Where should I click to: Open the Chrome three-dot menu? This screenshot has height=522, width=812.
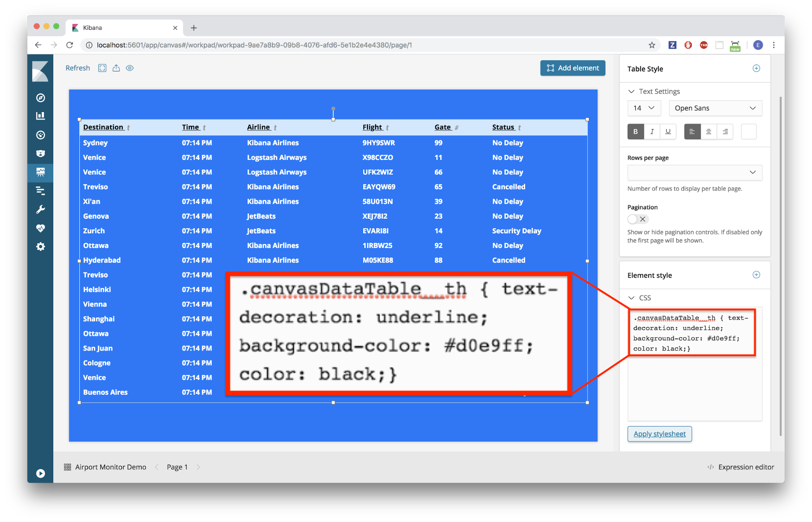coord(774,45)
